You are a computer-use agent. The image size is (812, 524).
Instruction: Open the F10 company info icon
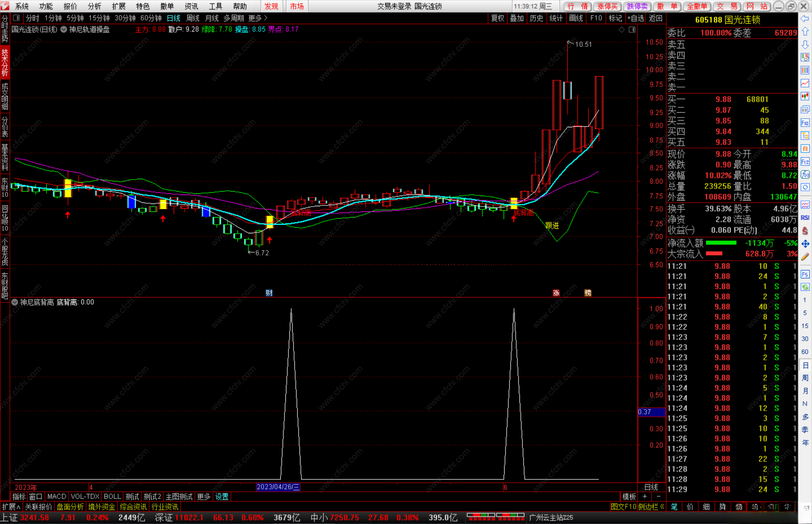[x=805, y=123]
